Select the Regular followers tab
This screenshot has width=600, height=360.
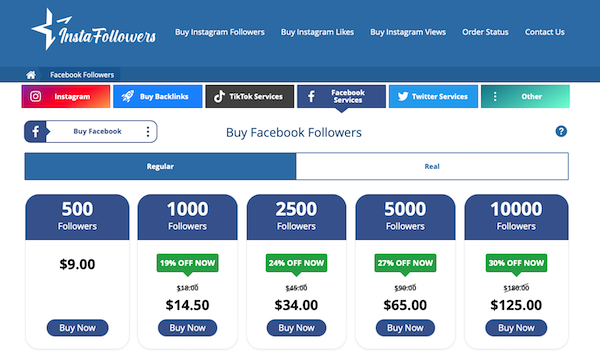point(160,166)
